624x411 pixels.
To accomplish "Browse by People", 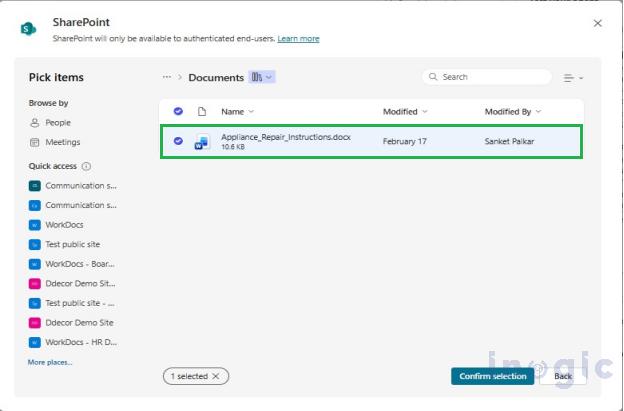I will tap(50, 123).
